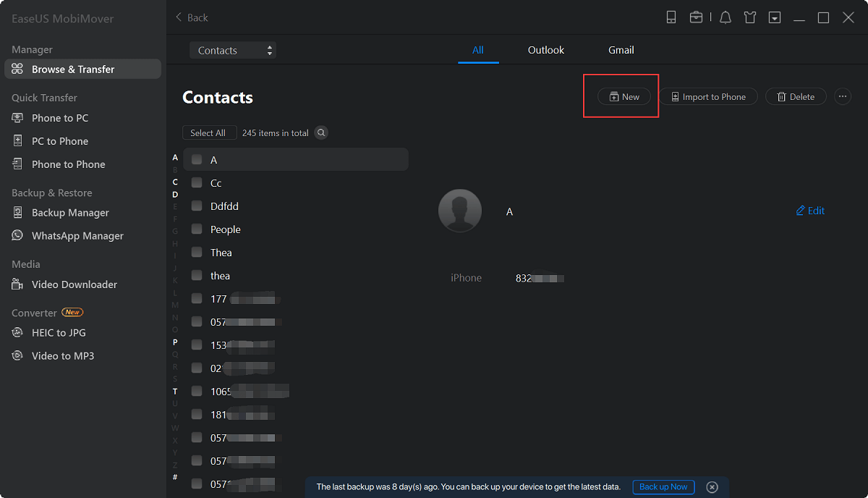Image resolution: width=868 pixels, height=498 pixels.
Task: Open the title bar dropdown menu icon
Action: pyautogui.click(x=775, y=17)
